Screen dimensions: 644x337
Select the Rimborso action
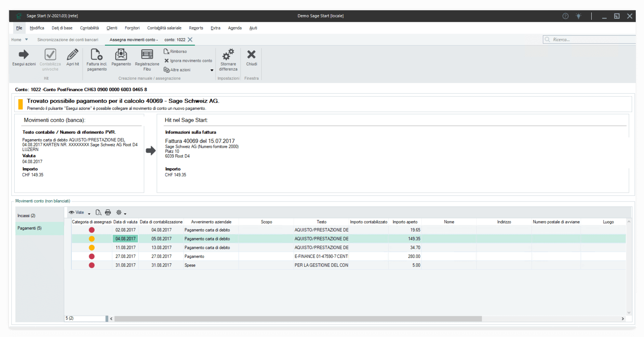[x=175, y=51]
